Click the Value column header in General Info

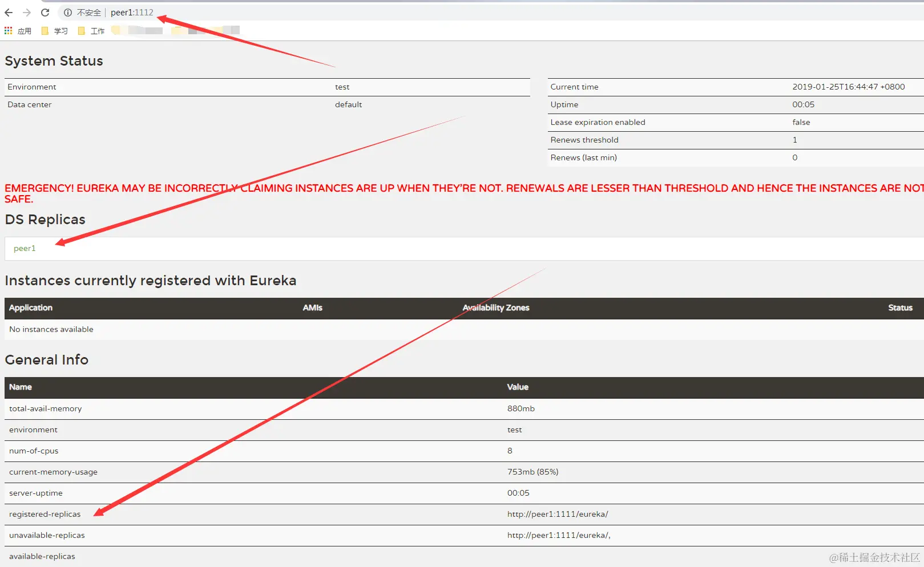(518, 387)
